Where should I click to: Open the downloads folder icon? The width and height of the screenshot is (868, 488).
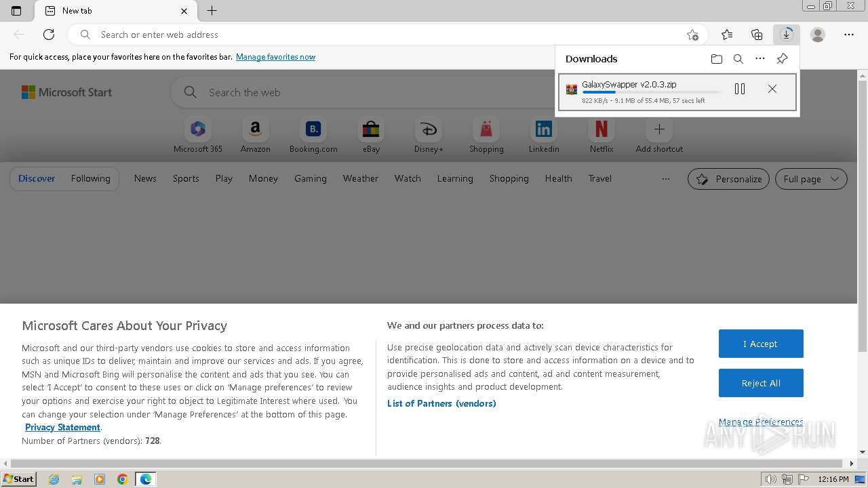(717, 59)
